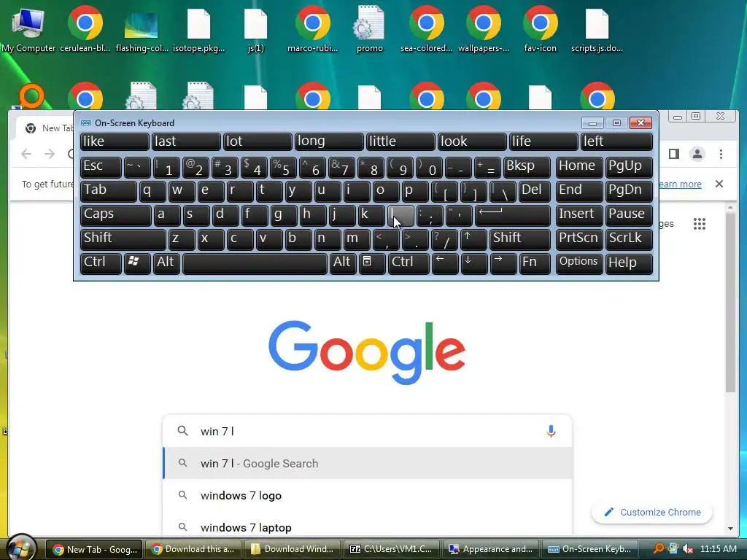Screen dimensions: 747x560
Task: Click the Google search input field
Action: pyautogui.click(x=368, y=431)
